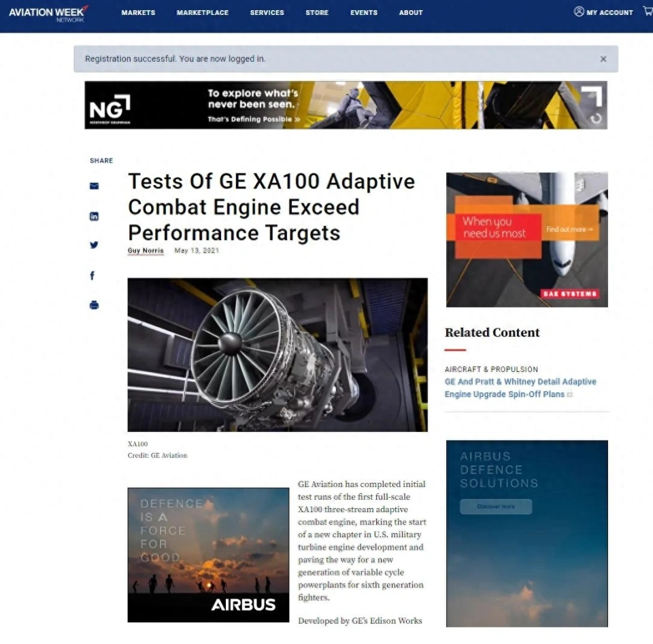Open the About menu
653x644 pixels.
[411, 12]
